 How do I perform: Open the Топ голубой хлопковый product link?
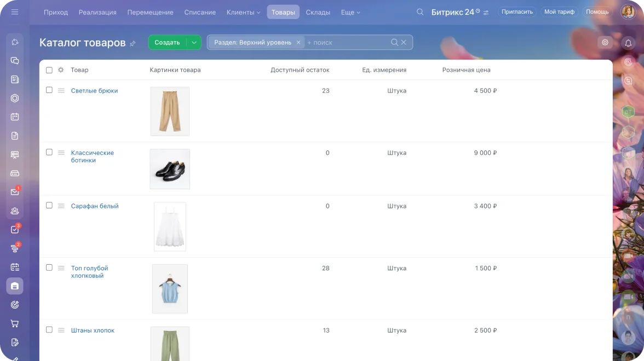[90, 271]
